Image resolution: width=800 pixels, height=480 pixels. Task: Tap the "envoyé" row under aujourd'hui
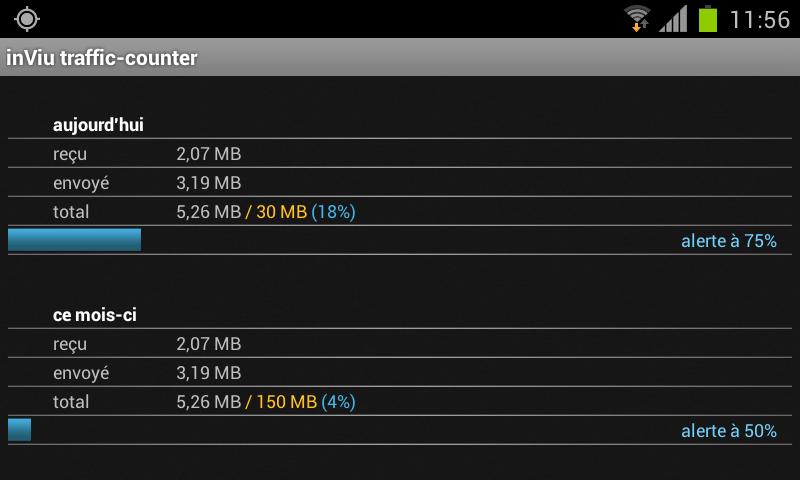tap(81, 183)
